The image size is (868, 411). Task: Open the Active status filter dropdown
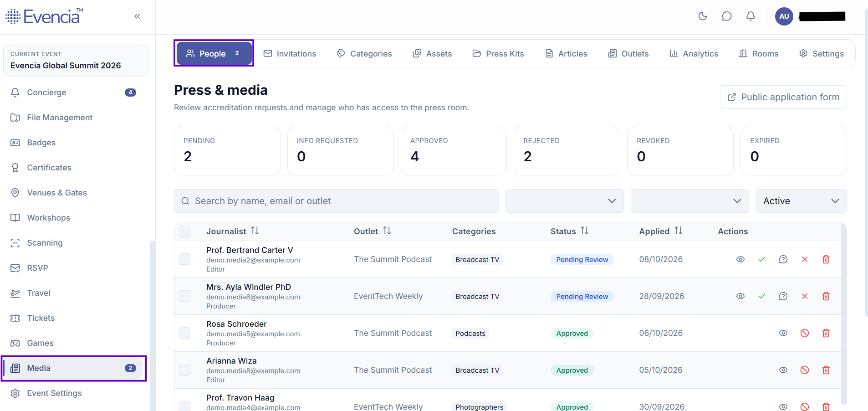pos(801,201)
